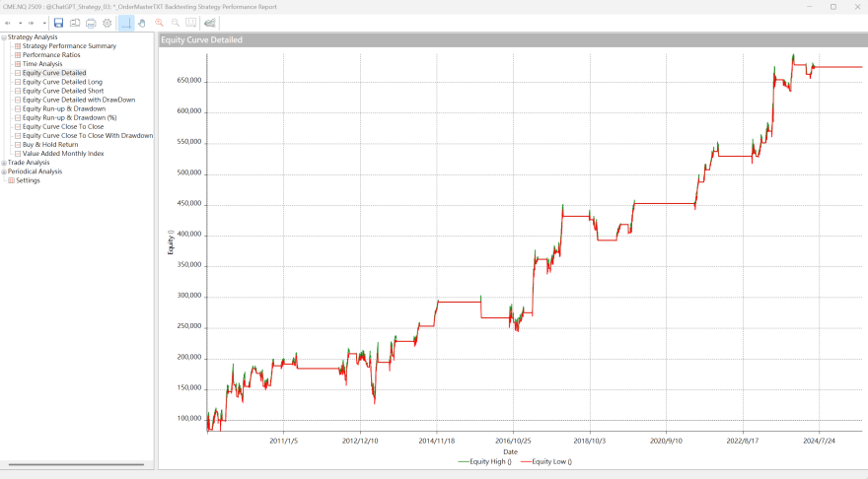
Task: Click the grey zoom out magnifier
Action: (x=176, y=23)
